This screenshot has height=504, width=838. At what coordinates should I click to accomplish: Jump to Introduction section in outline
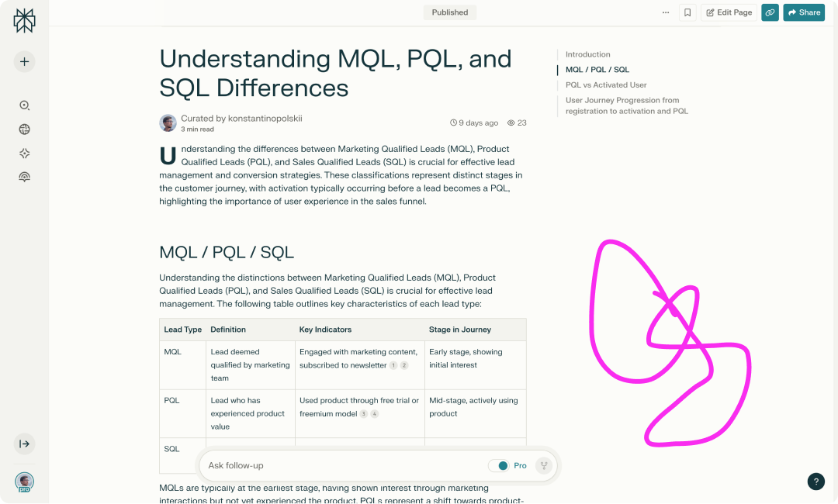click(x=587, y=54)
